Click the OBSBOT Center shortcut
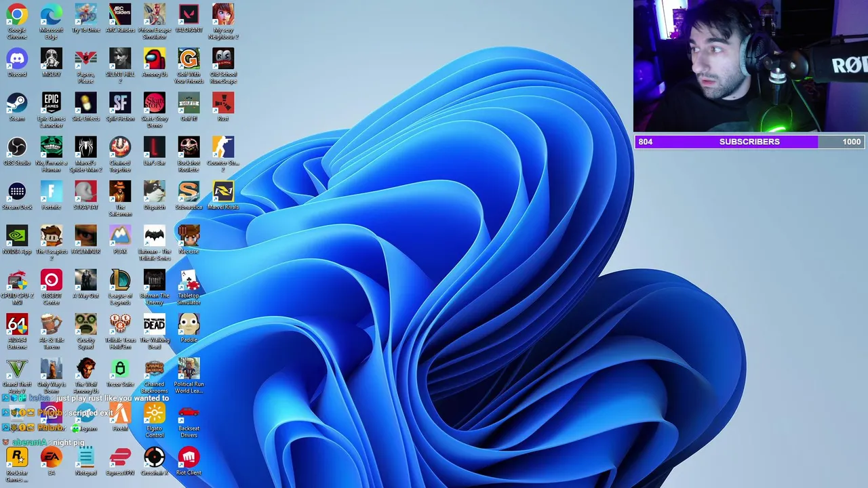Screen dimensions: 868x488 tap(52, 280)
